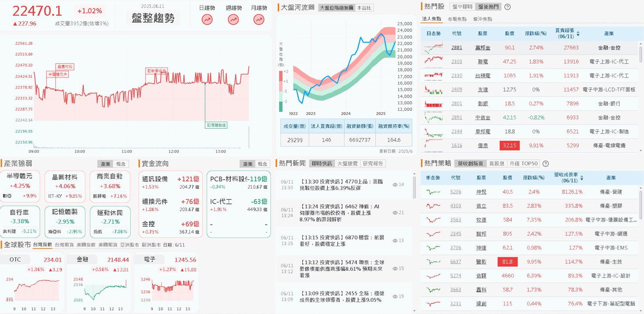Open the 自行車 industry card

click(20, 222)
